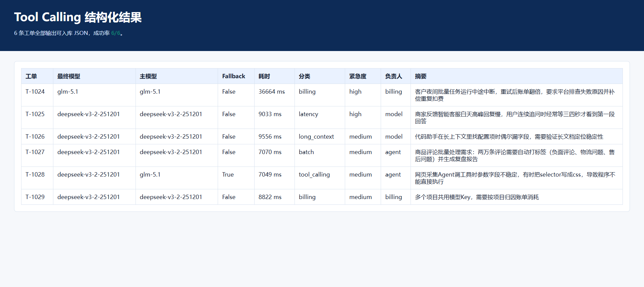Click the 'billing' category in row T-1024
This screenshot has width=644, height=287.
tap(307, 92)
